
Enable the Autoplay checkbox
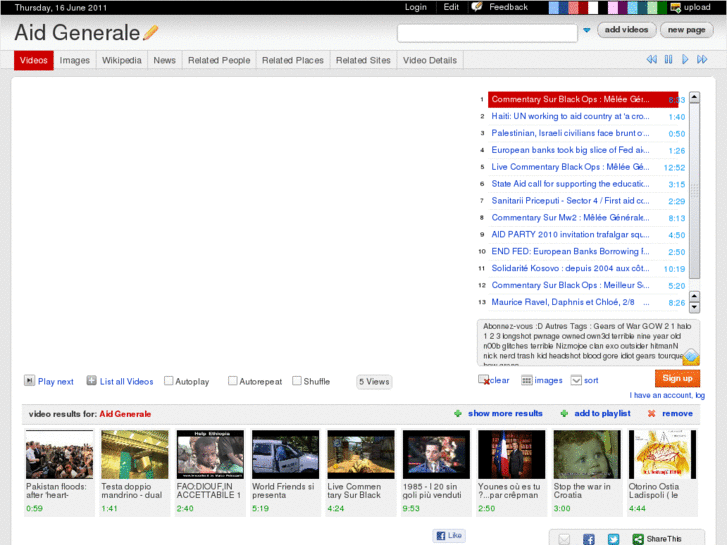tap(168, 381)
